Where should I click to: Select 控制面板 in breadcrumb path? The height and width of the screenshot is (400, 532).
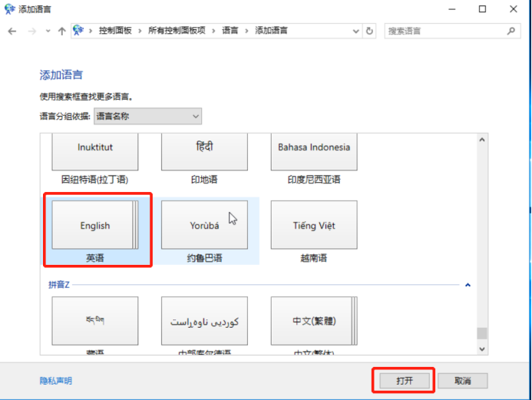[115, 31]
